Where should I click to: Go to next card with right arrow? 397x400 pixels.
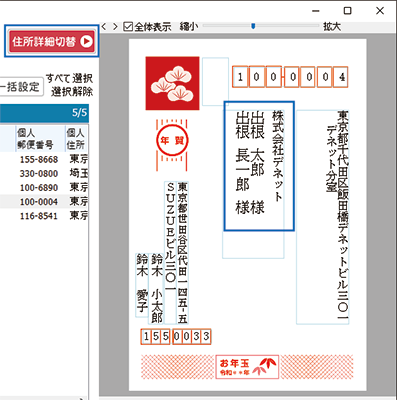pyautogui.click(x=115, y=27)
